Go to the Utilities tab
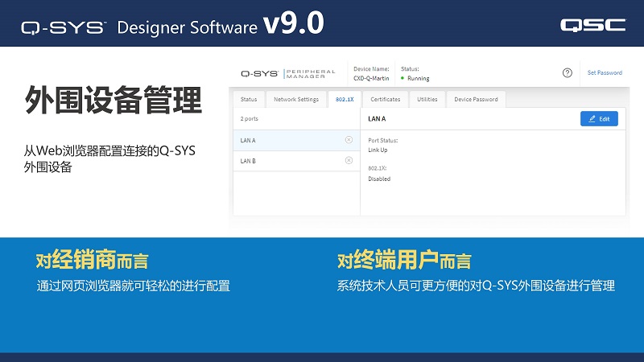 pyautogui.click(x=427, y=99)
